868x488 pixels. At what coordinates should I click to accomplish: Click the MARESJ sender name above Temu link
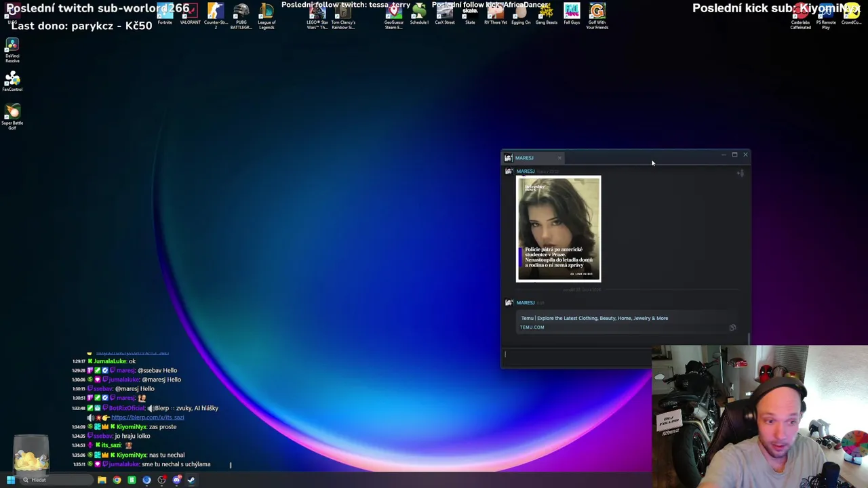[526, 303]
